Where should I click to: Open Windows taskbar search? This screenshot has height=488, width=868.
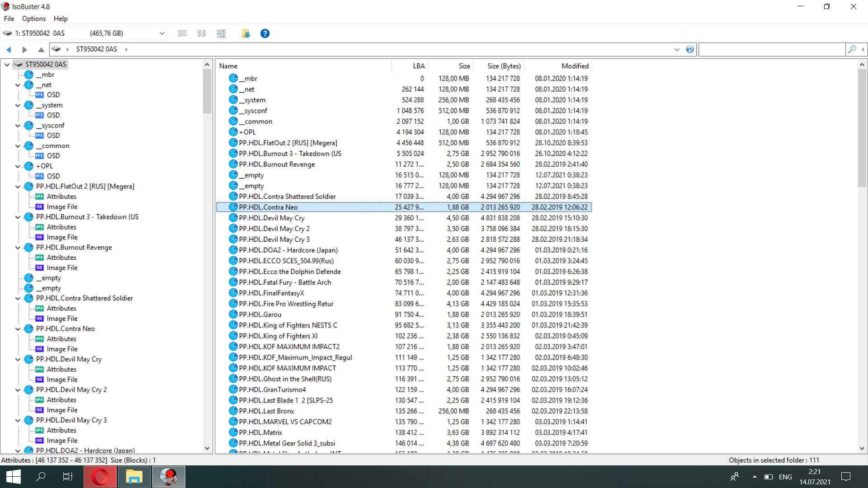[41, 477]
